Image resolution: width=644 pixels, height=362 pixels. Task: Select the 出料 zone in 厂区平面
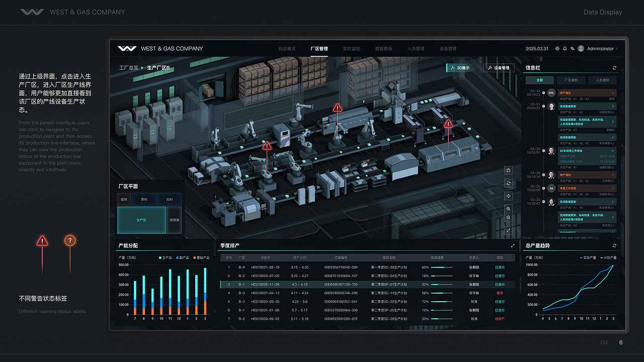point(169,200)
